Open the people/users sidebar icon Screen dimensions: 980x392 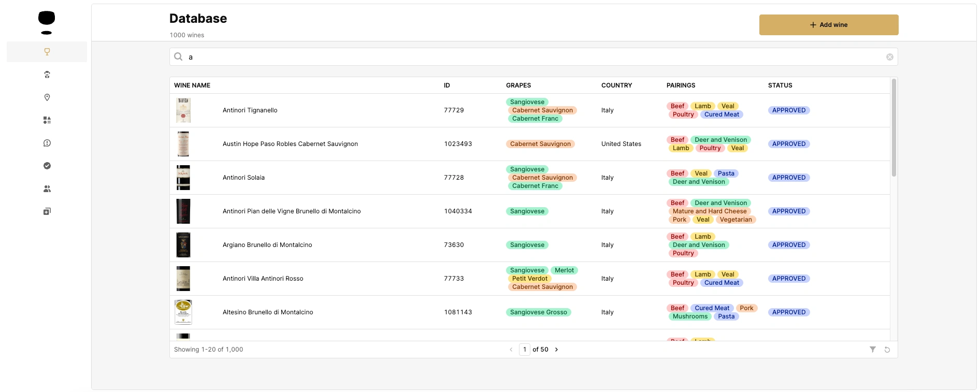tap(47, 188)
